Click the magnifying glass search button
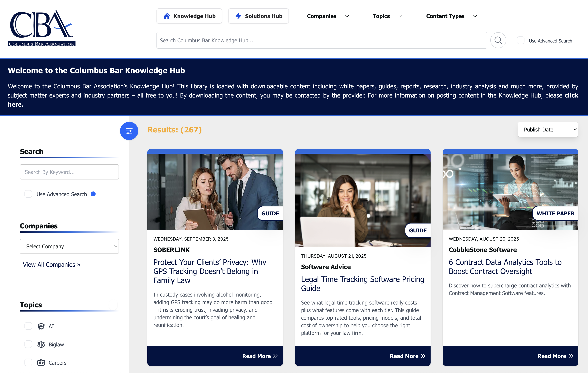Screen dimensions: 588x373 coord(498,40)
